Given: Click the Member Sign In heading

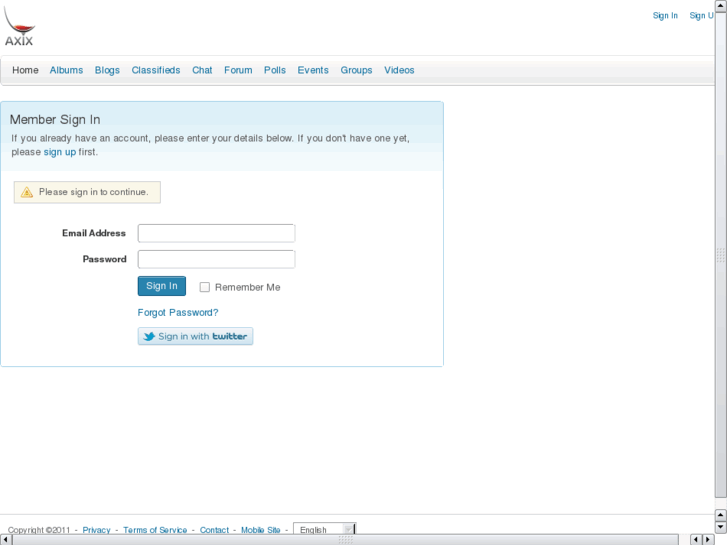Looking at the screenshot, I should pos(55,120).
